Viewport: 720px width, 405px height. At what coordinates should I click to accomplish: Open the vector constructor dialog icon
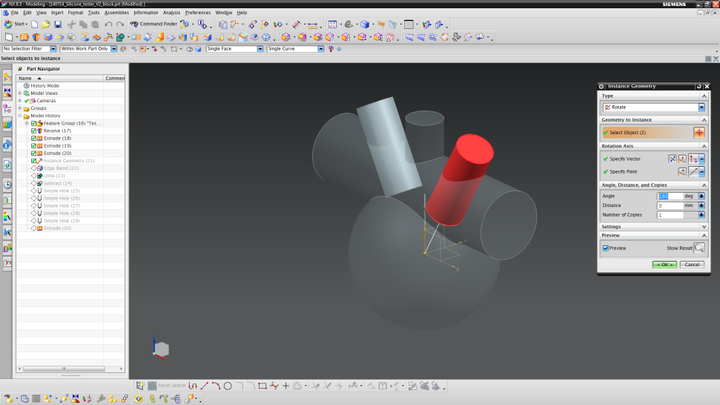click(683, 159)
